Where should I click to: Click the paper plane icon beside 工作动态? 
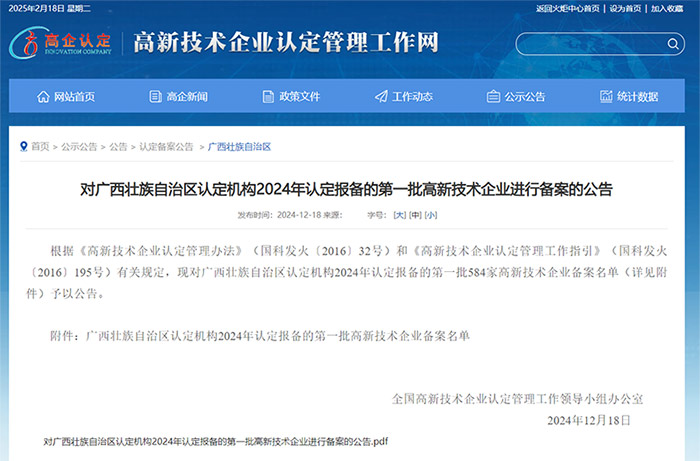(381, 97)
